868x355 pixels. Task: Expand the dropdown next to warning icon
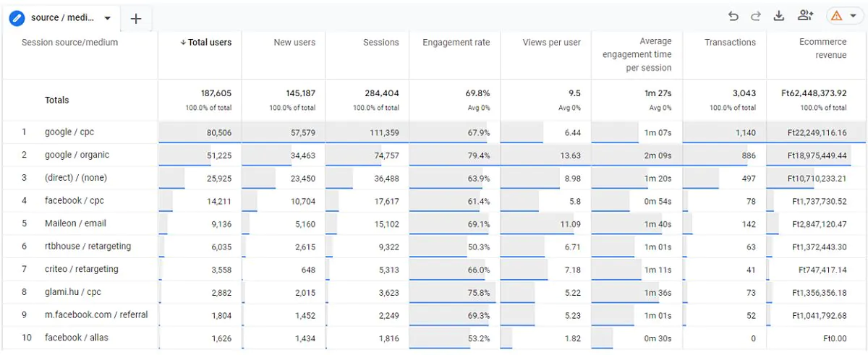(x=853, y=17)
